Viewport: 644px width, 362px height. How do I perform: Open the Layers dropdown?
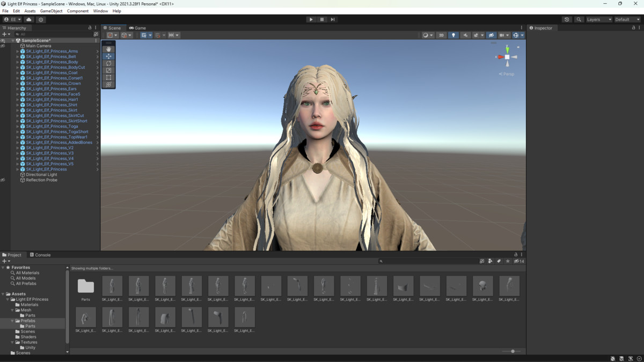(598, 19)
